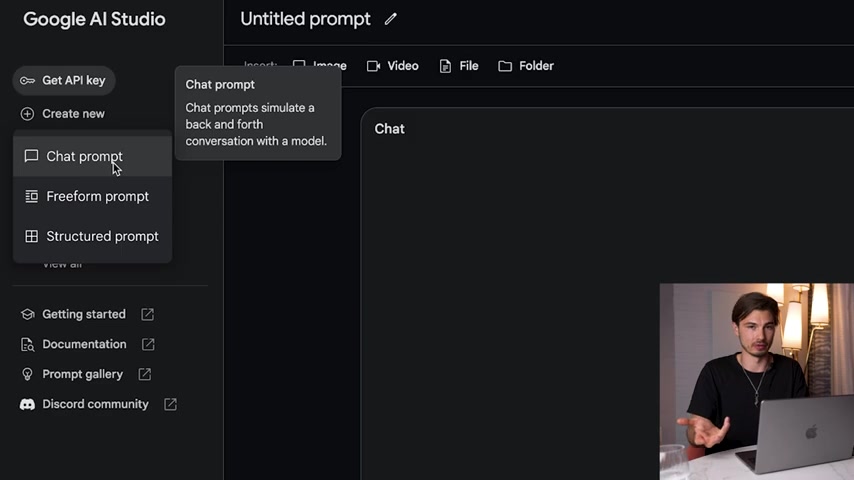The width and height of the screenshot is (854, 480).
Task: Click the key icon in Get API key
Action: [x=28, y=80]
